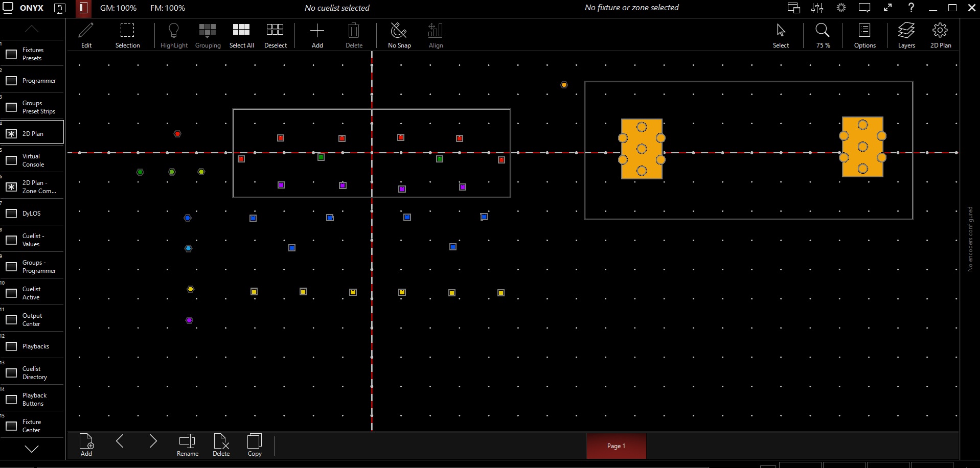Add a new fixture with Add plus
980x468 pixels.
coord(317,35)
